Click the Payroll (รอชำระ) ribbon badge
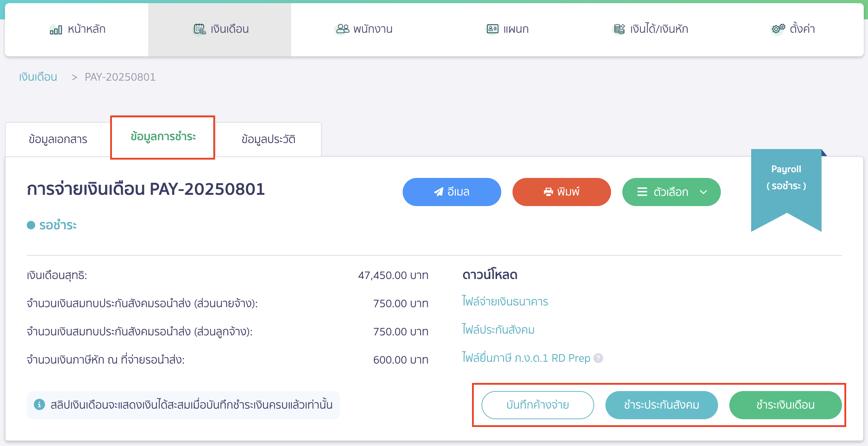 point(786,190)
